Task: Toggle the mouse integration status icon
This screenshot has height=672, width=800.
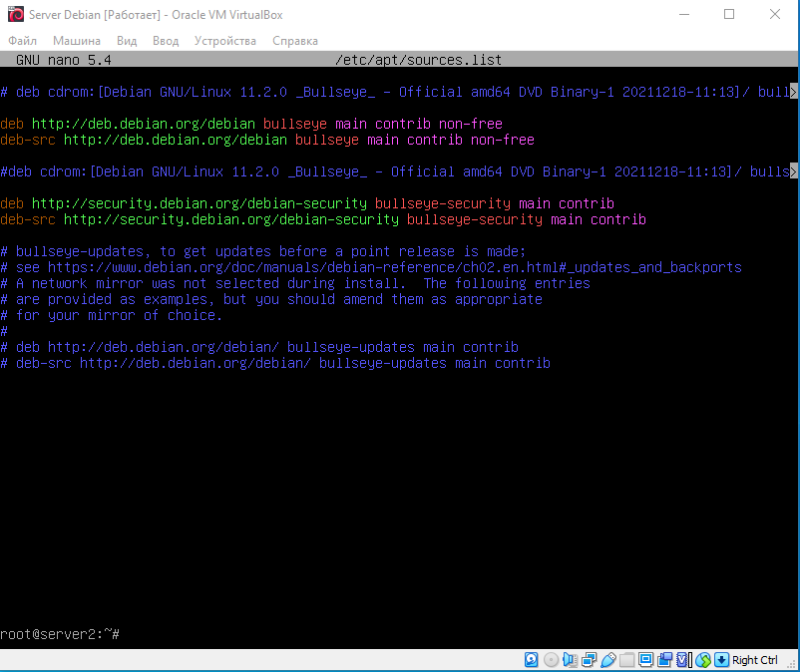Action: pyautogui.click(x=702, y=660)
